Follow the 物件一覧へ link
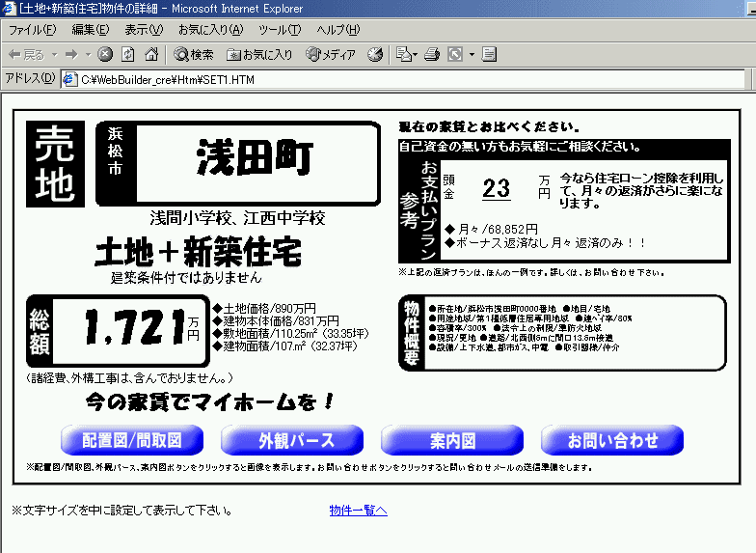The width and height of the screenshot is (756, 553). [x=358, y=510]
